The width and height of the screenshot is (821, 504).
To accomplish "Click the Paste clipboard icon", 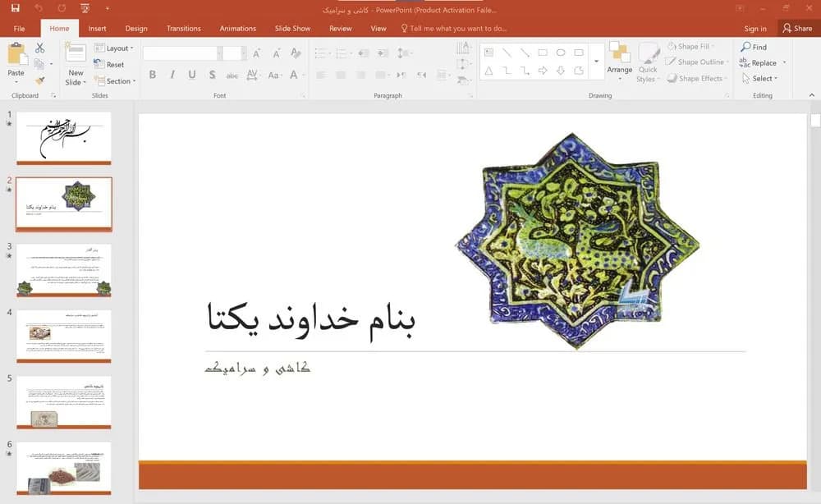I will click(16, 54).
